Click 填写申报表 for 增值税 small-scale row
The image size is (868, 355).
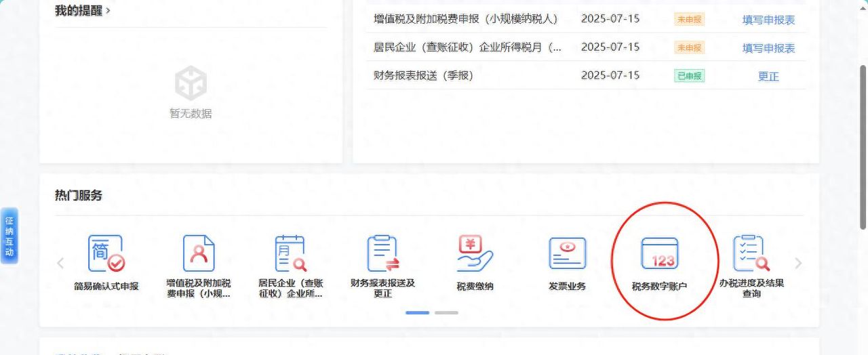click(768, 20)
